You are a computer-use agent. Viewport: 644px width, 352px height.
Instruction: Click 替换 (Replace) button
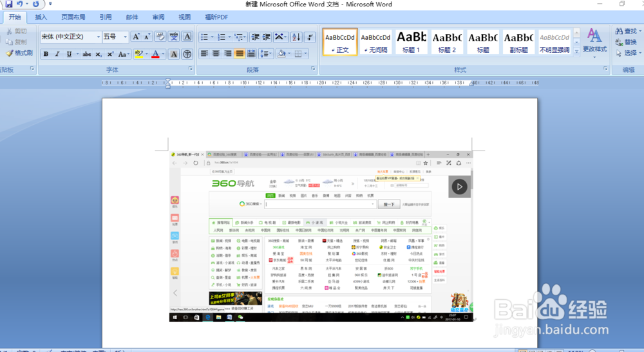(x=627, y=42)
